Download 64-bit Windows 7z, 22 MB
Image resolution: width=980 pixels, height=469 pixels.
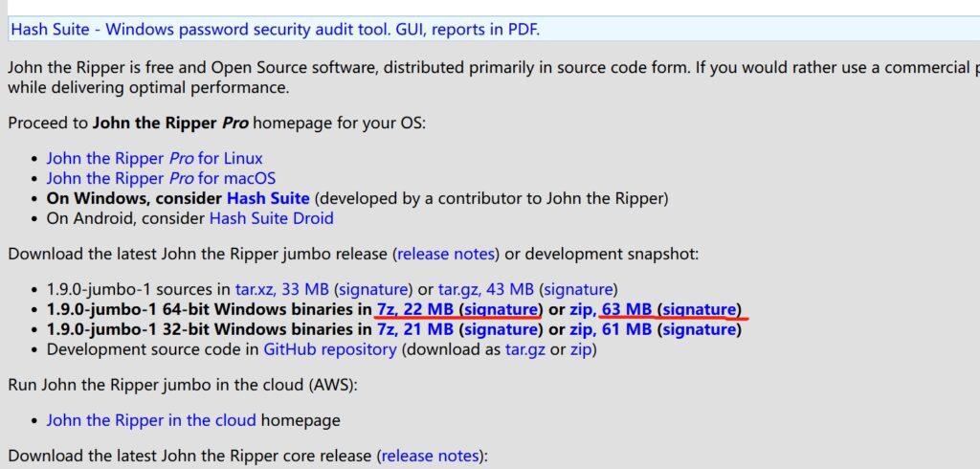(x=414, y=309)
